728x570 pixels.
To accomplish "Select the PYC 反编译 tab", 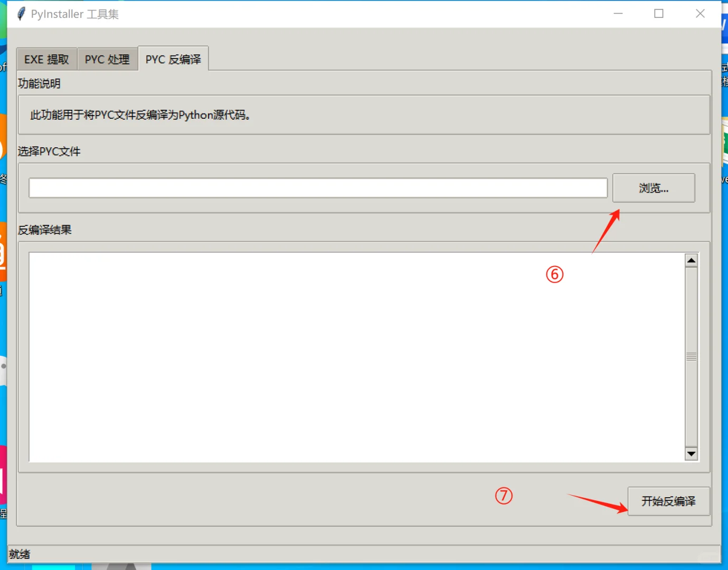I will [174, 59].
